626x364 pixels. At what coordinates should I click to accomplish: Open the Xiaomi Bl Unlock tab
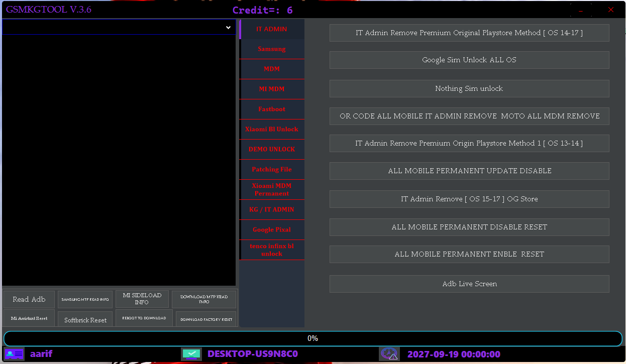(272, 130)
